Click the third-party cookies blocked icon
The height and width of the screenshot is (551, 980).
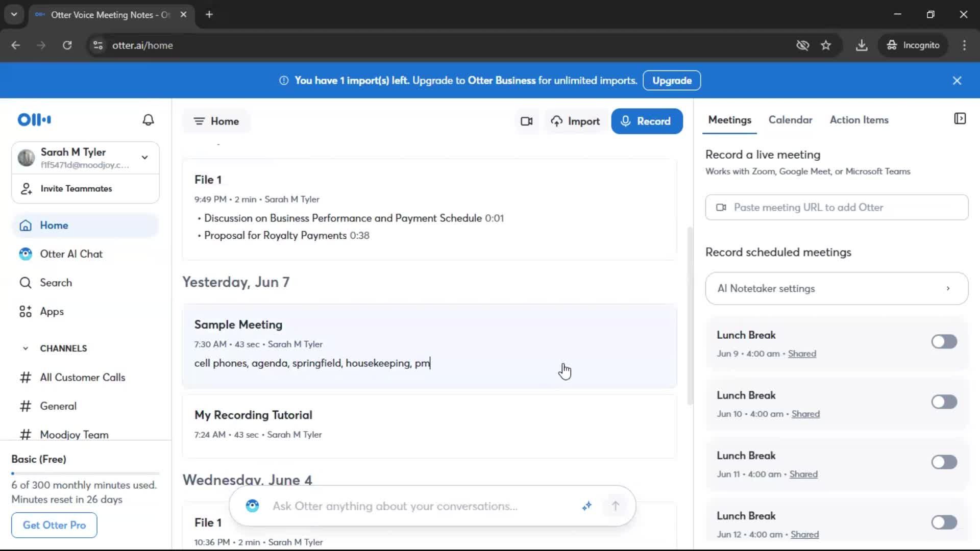(802, 45)
